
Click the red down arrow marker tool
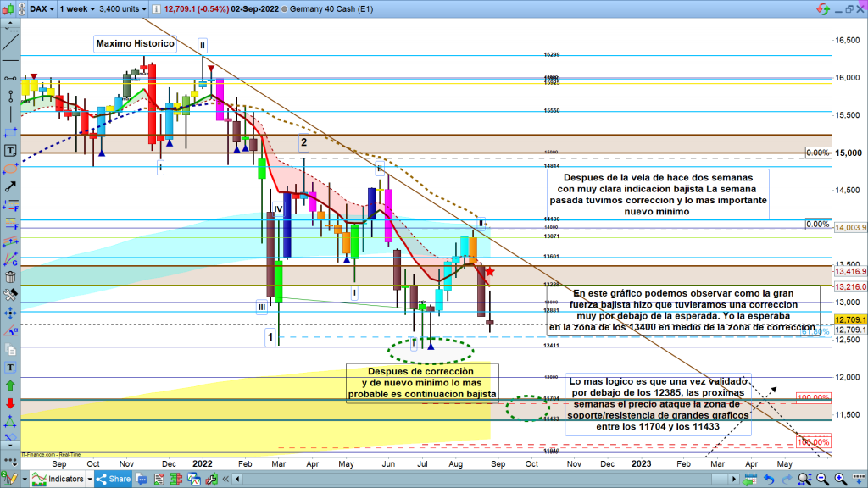click(10, 402)
